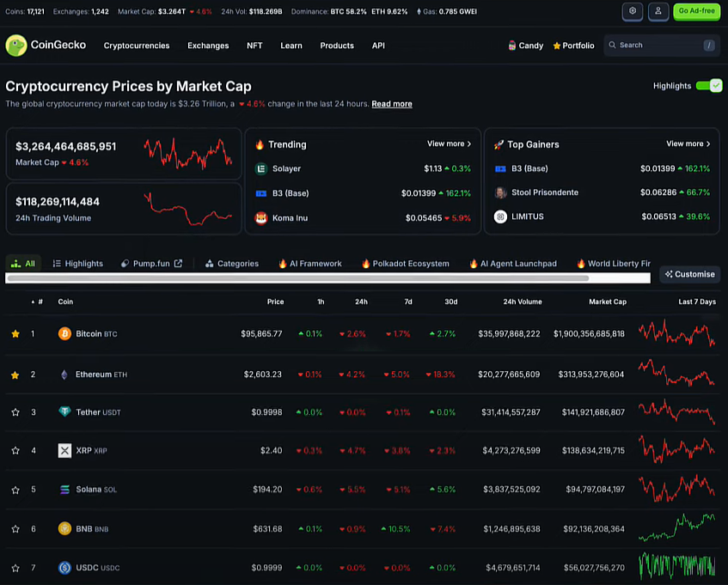Open the Cryptocurrencies navigation menu
The image size is (728, 585).
point(137,46)
